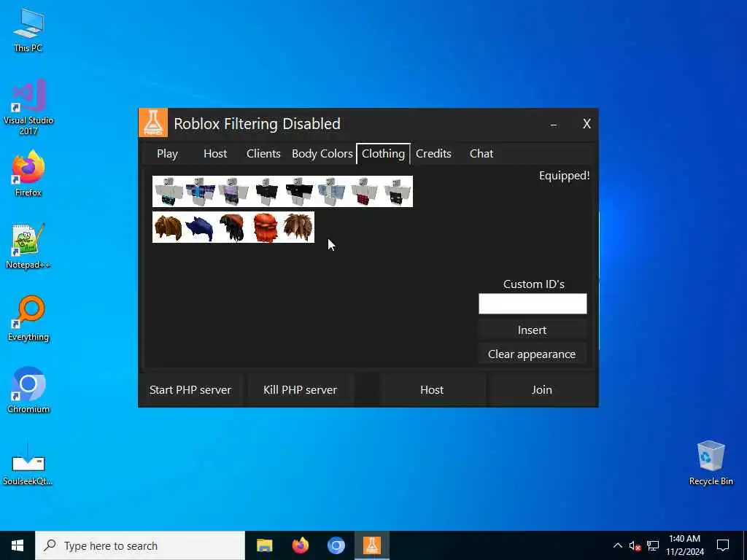Click Clear appearance button

(532, 354)
